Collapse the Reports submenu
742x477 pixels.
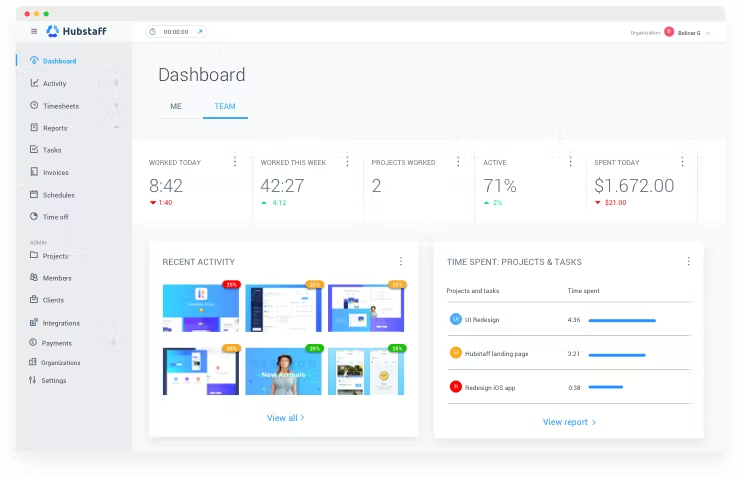(x=116, y=127)
